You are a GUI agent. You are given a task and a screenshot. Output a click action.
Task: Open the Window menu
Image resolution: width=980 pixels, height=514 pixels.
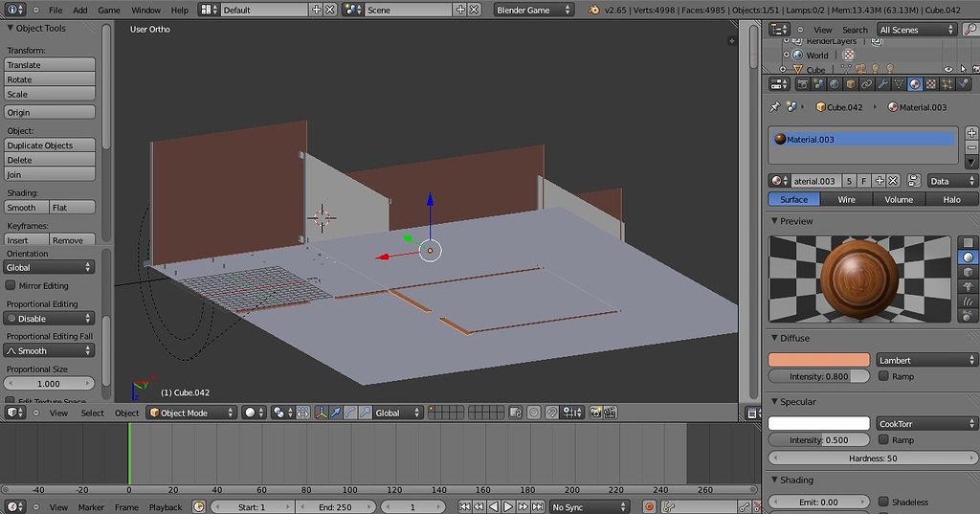[x=145, y=10]
